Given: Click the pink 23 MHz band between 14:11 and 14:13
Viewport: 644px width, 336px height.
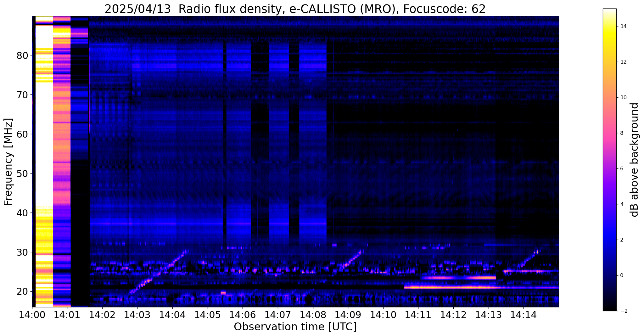Looking at the screenshot, I should point(458,278).
